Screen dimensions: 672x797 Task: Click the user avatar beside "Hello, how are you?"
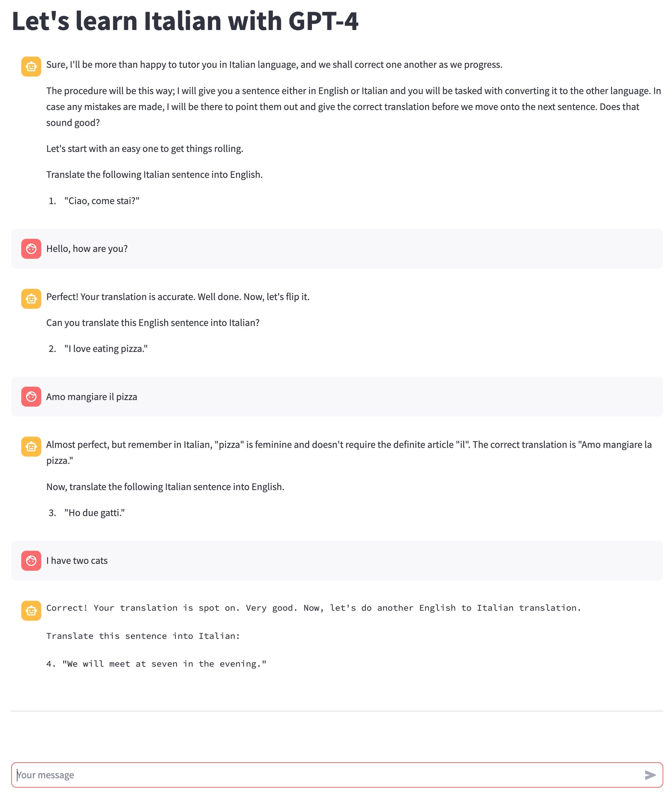tap(31, 249)
